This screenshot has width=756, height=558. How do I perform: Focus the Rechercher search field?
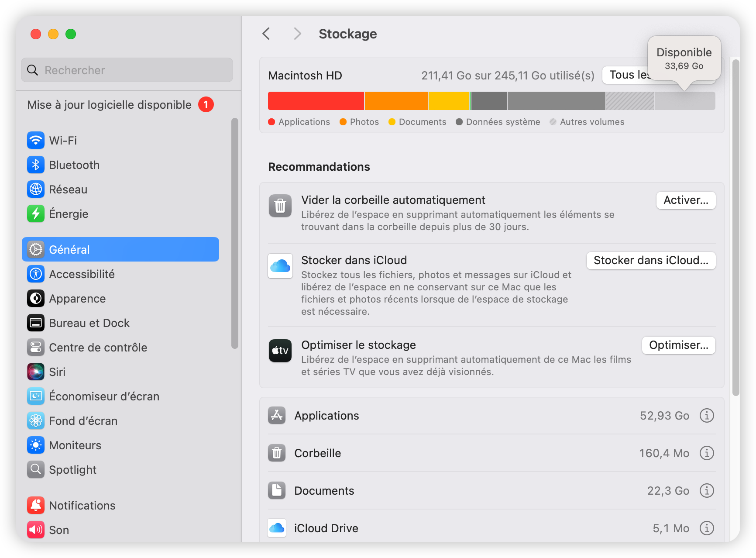click(127, 70)
